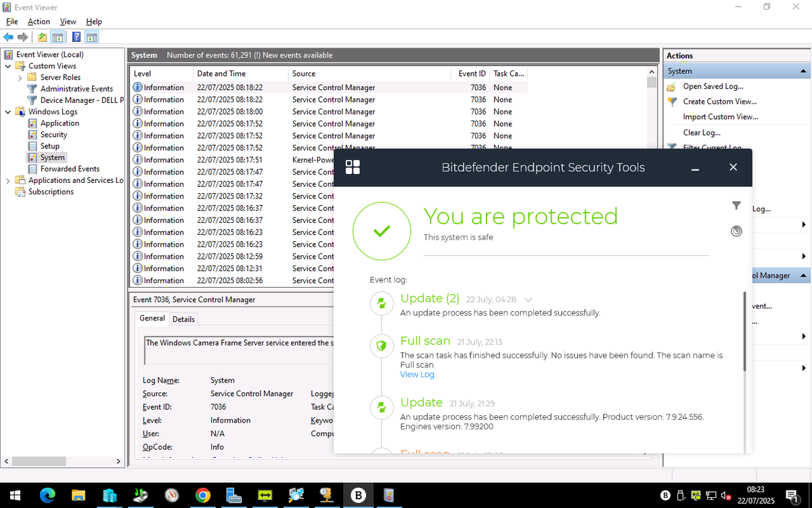Switch to the Details tab

183,319
